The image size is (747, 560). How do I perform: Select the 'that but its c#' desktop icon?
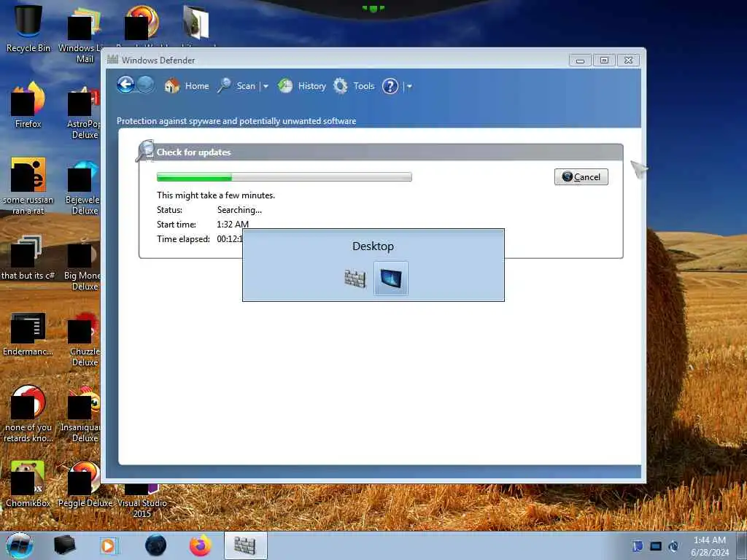(x=28, y=257)
